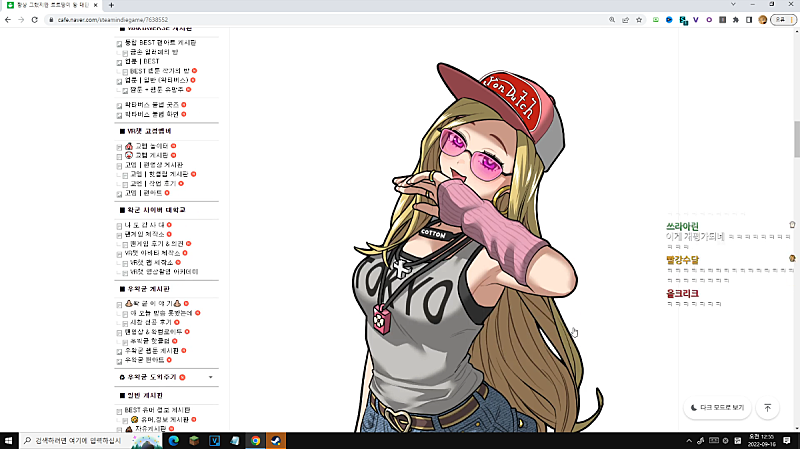Launch Microsoft Edge from the taskbar

173,440
